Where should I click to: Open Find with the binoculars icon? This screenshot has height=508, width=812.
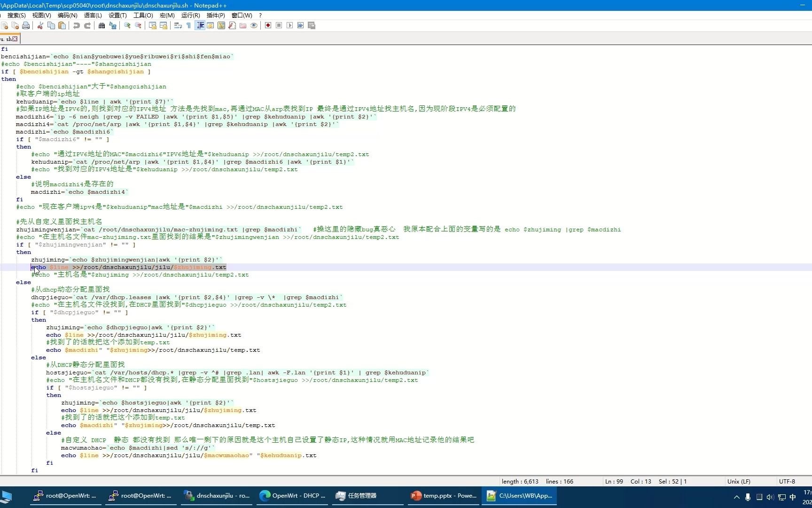(101, 25)
